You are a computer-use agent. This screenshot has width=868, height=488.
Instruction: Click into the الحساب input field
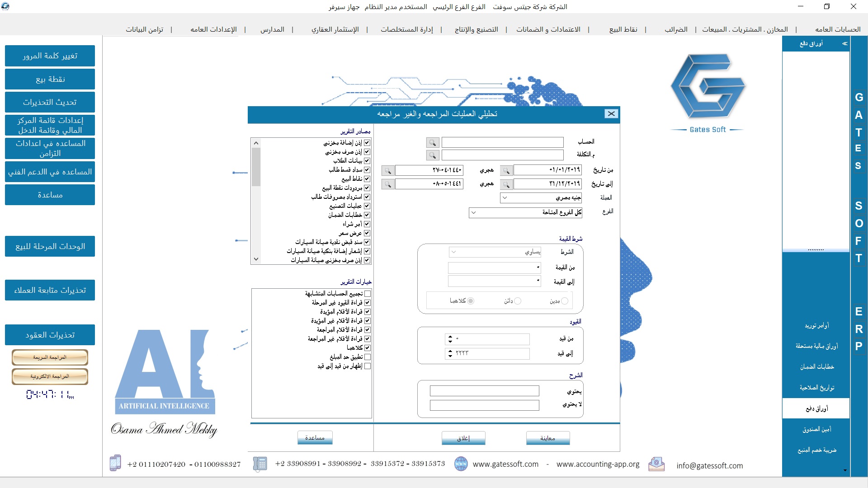coord(503,143)
